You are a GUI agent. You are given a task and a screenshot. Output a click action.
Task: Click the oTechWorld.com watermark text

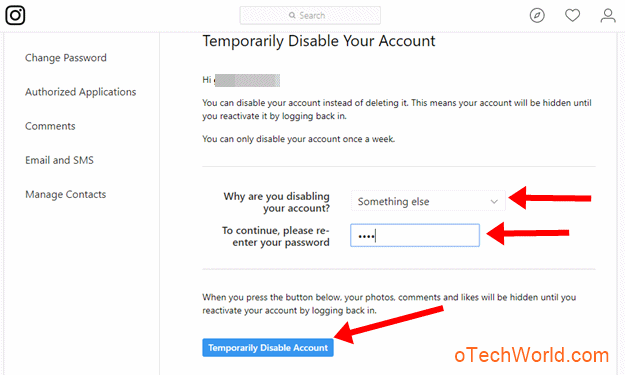point(532,355)
